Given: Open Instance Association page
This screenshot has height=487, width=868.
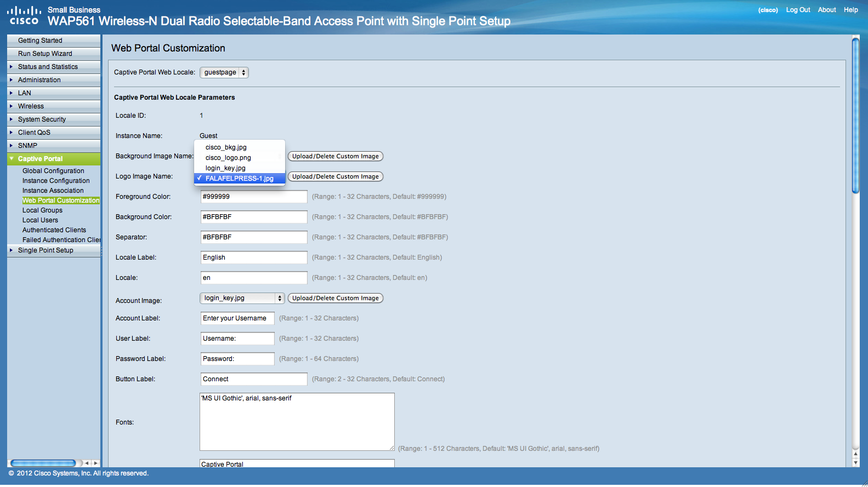Looking at the screenshot, I should (53, 191).
